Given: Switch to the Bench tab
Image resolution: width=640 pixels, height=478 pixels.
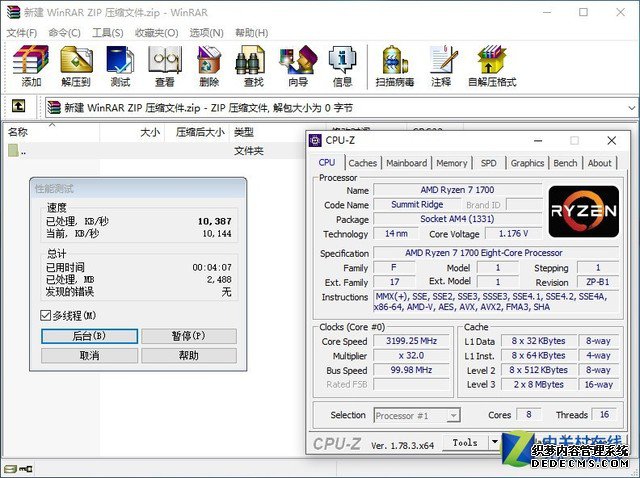Looking at the screenshot, I should click(x=565, y=163).
